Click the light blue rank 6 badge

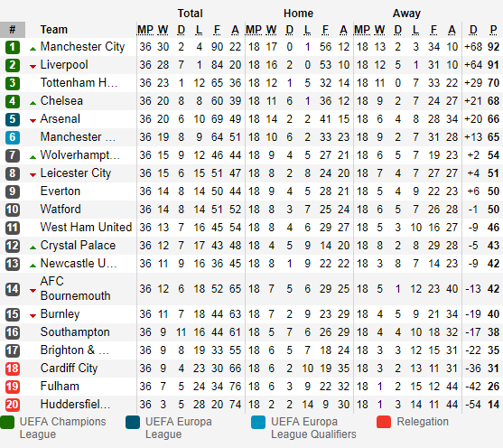click(13, 137)
